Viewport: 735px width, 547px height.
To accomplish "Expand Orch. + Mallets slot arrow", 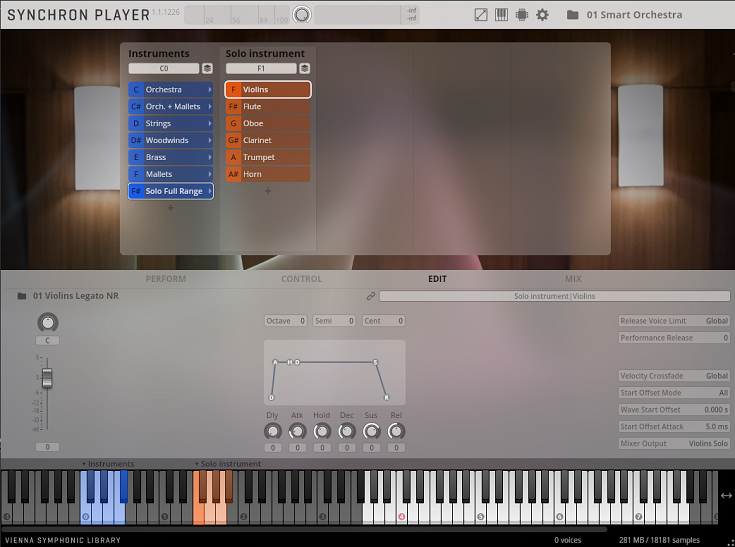I will tap(210, 106).
